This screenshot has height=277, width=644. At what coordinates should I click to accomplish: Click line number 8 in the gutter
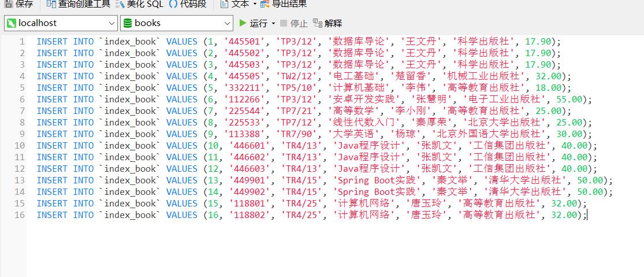coord(22,123)
